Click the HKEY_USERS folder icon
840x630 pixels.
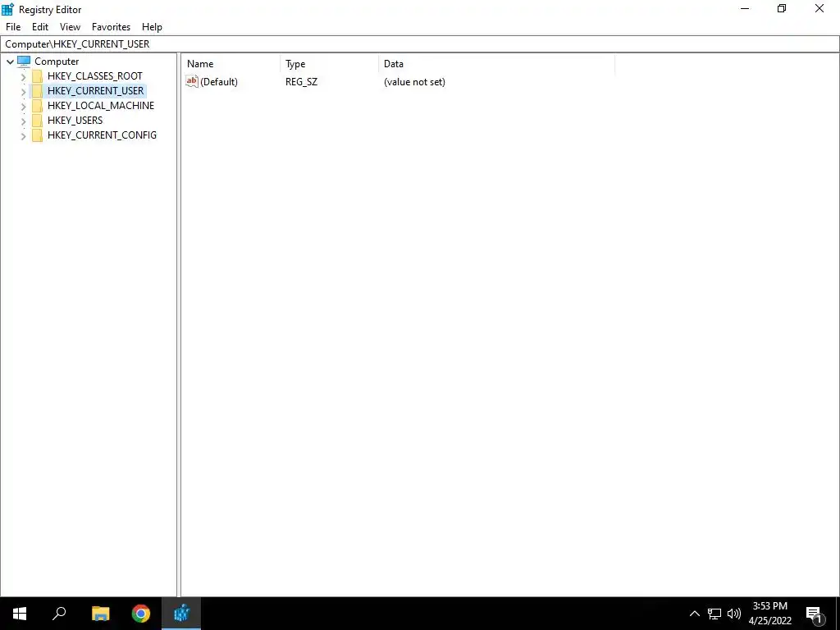pos(37,120)
